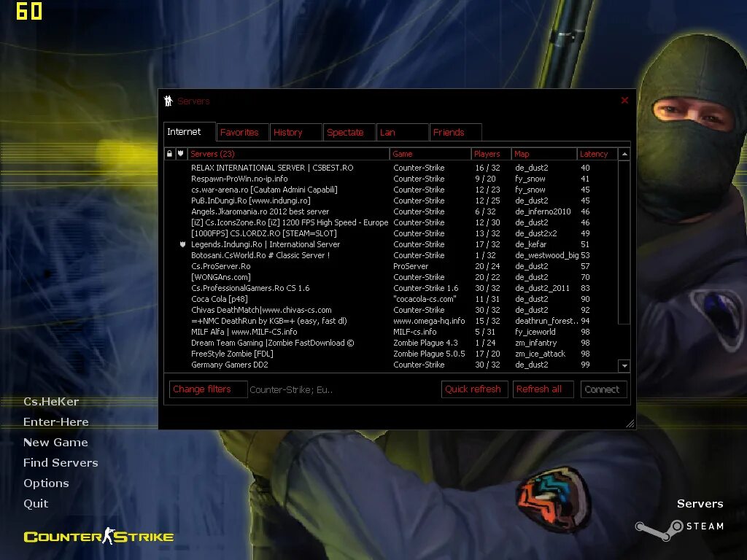Click the Servers label above Steam
Screen dimensions: 747x560
tap(700, 504)
